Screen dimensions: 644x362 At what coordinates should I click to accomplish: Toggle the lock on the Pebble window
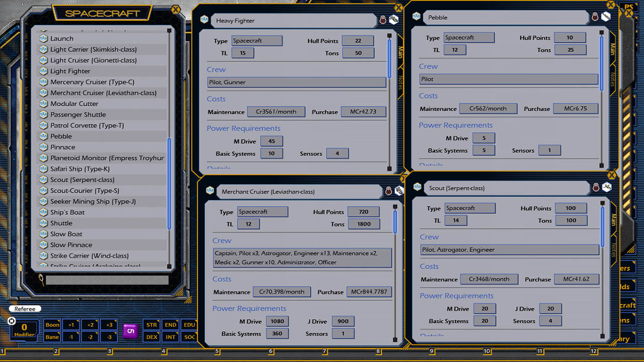coord(595,17)
